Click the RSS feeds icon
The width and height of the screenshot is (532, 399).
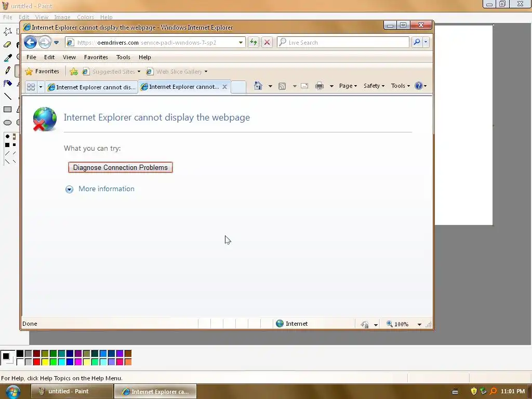tap(282, 86)
